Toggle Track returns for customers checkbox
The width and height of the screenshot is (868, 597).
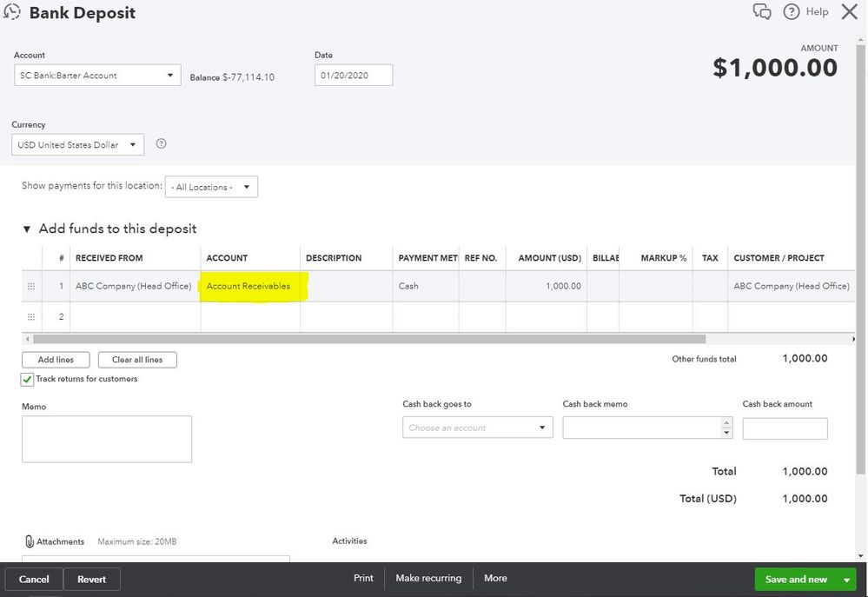pos(27,380)
